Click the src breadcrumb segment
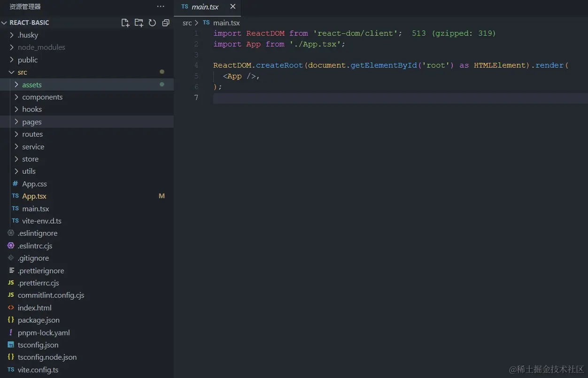 pyautogui.click(x=187, y=23)
